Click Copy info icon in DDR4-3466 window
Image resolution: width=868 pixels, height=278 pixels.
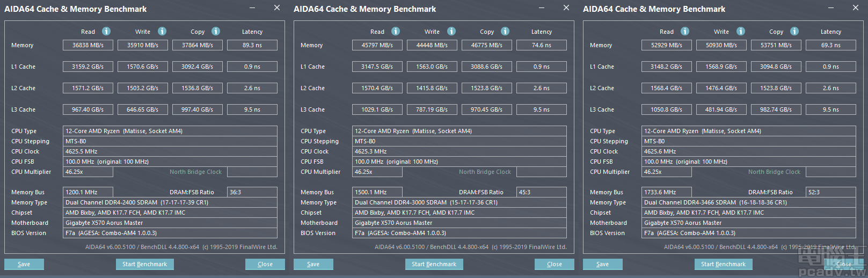794,31
